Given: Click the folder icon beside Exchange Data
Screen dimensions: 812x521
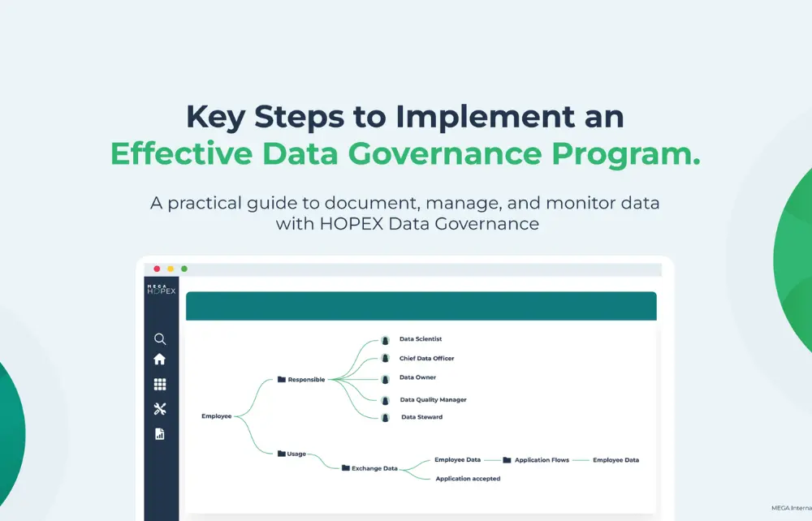Looking at the screenshot, I should point(345,467).
